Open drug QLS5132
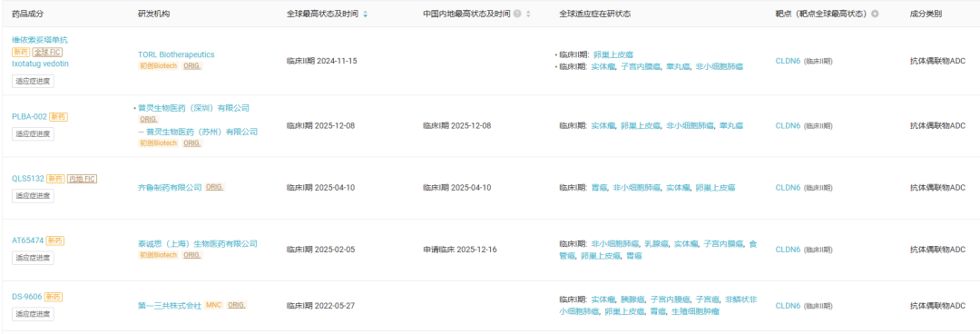This screenshot has height=334, width=980. [28, 178]
